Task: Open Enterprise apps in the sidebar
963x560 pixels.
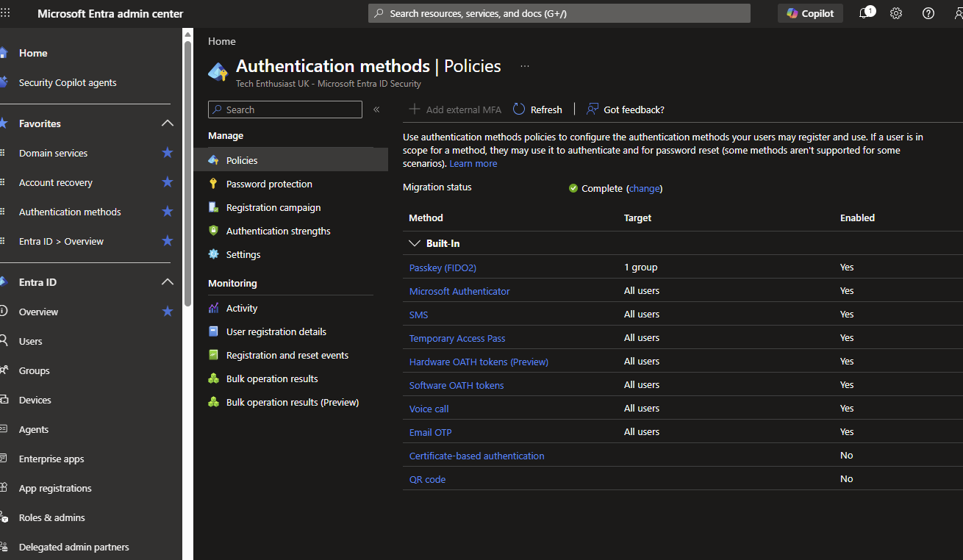Action: 51,459
